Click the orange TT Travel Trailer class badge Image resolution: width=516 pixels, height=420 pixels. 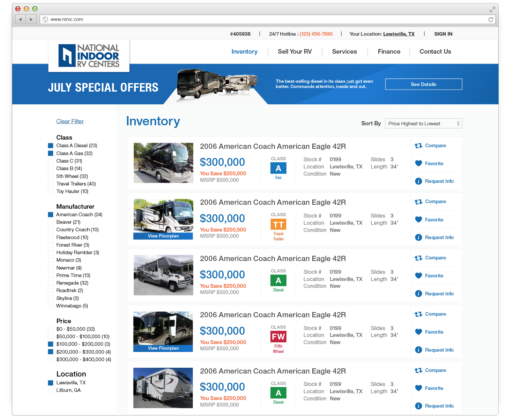(278, 224)
